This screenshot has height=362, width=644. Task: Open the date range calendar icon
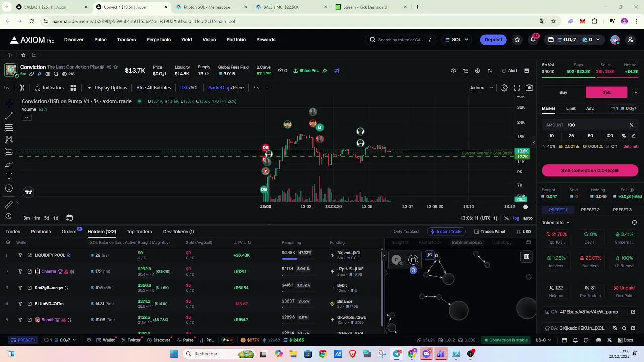(x=69, y=218)
